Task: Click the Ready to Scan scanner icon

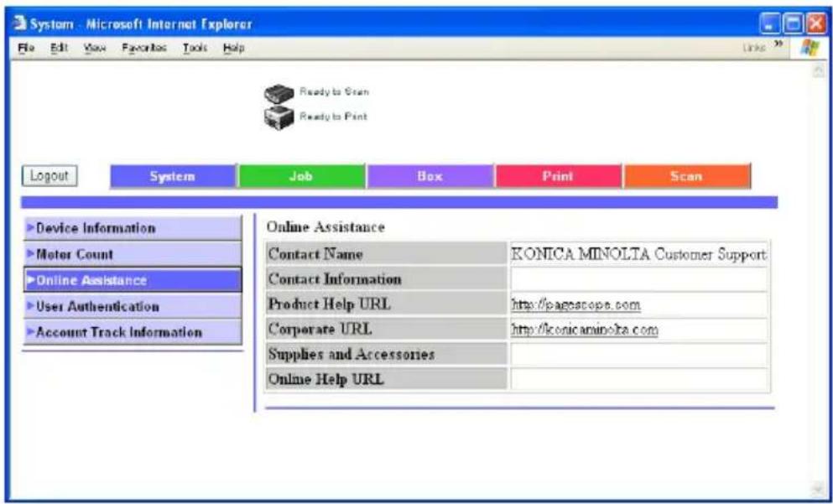Action: (x=279, y=93)
